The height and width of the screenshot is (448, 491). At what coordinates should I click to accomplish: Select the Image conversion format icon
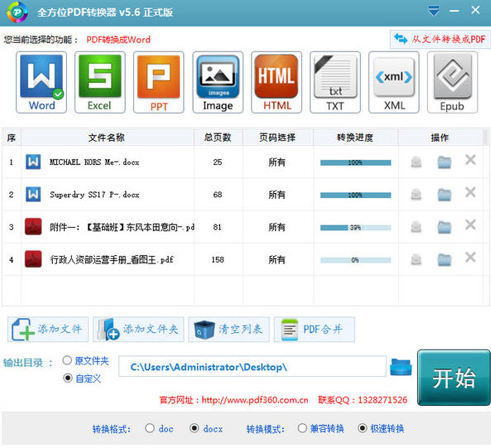point(218,82)
